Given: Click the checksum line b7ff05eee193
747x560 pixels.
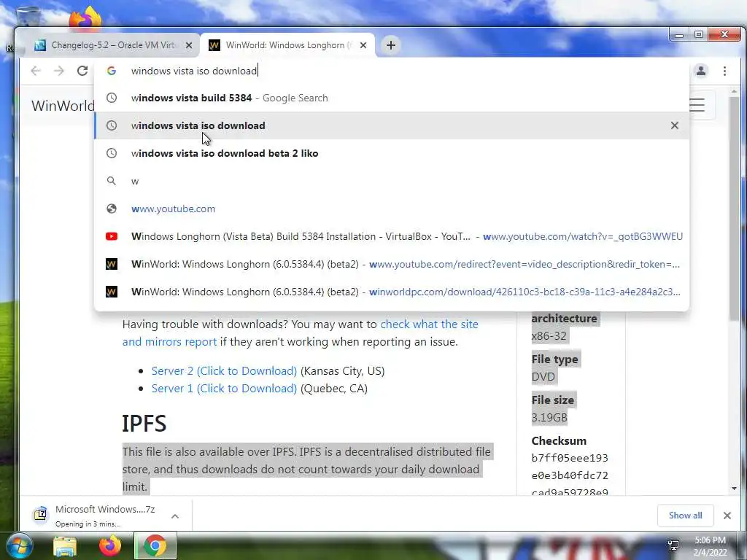Looking at the screenshot, I should (x=570, y=458).
